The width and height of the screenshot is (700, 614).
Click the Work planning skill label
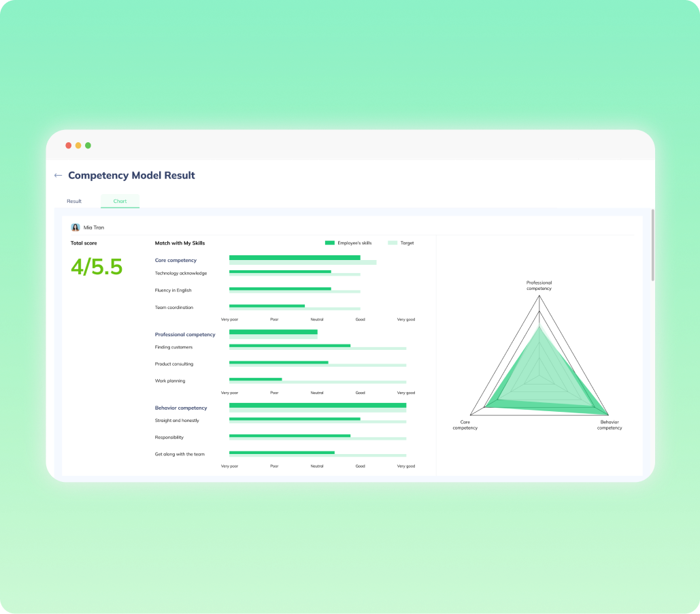click(x=170, y=381)
